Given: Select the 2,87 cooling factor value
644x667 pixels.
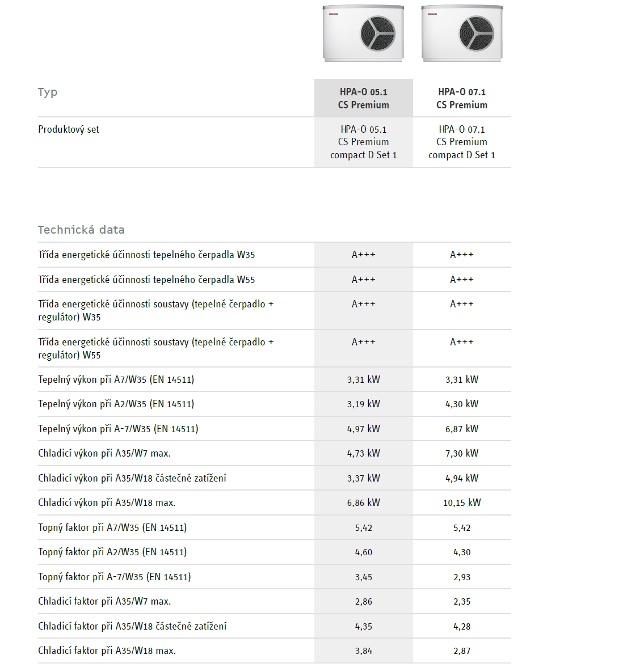Looking at the screenshot, I should (462, 651).
